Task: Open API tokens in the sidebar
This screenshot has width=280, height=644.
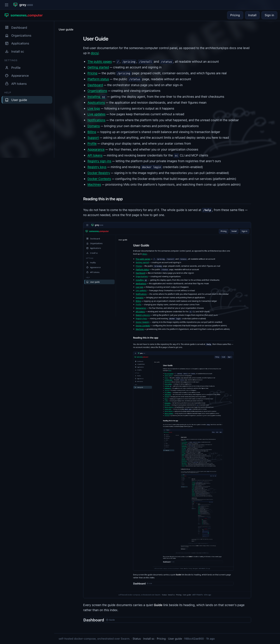Action: pyautogui.click(x=27, y=84)
